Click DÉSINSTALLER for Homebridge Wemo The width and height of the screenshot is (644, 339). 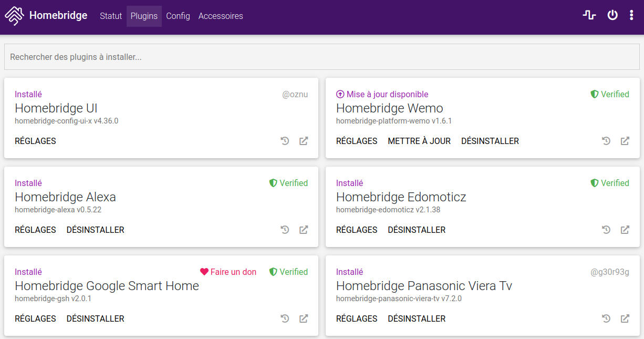pos(490,141)
